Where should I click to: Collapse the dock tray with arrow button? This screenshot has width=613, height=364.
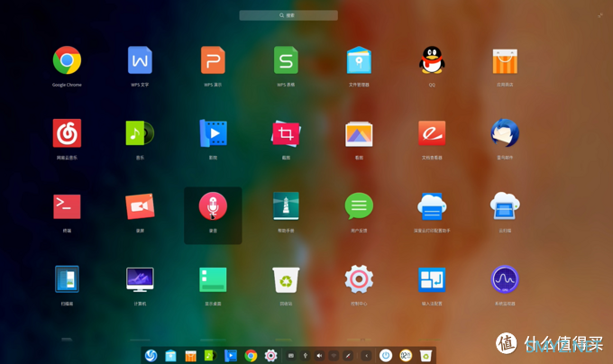tap(366, 356)
